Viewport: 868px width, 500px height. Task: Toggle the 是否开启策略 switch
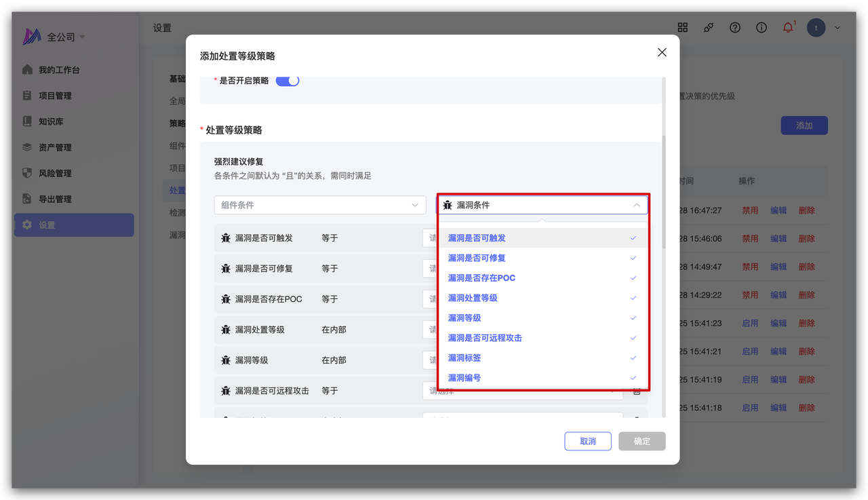click(x=288, y=81)
